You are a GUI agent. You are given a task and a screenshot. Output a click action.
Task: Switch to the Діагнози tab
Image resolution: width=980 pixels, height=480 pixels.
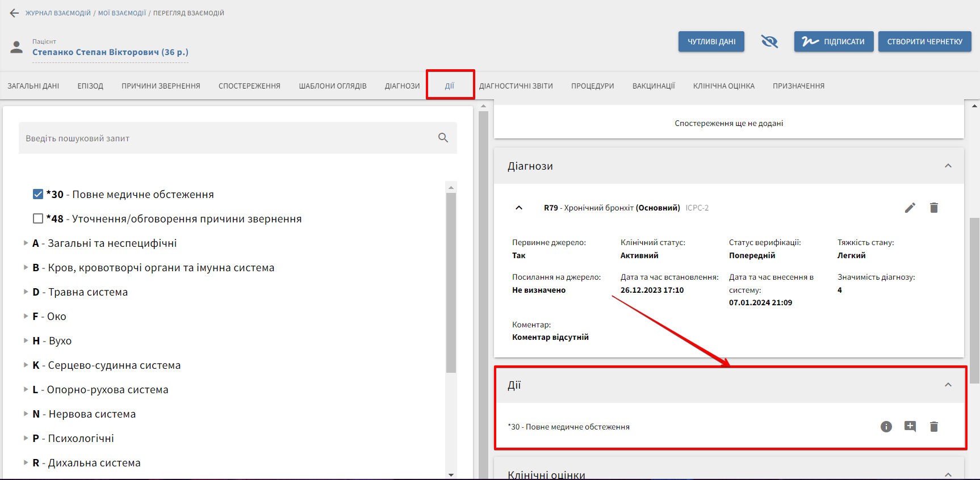pyautogui.click(x=402, y=86)
